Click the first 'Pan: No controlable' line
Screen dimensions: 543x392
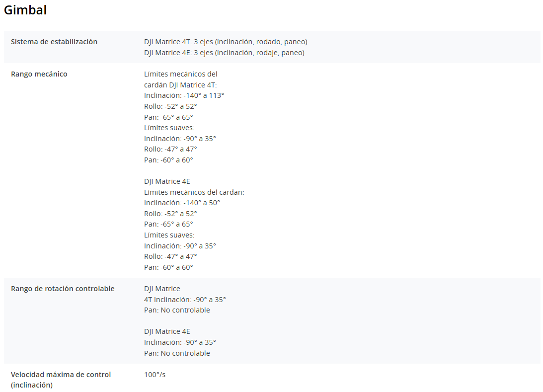click(177, 310)
